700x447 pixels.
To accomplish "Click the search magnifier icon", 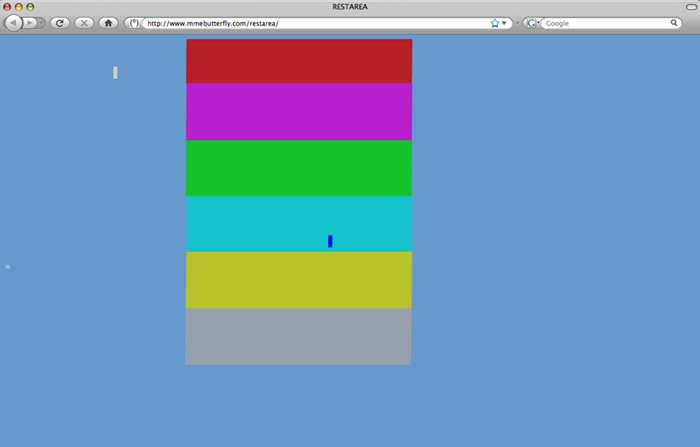I will point(674,22).
